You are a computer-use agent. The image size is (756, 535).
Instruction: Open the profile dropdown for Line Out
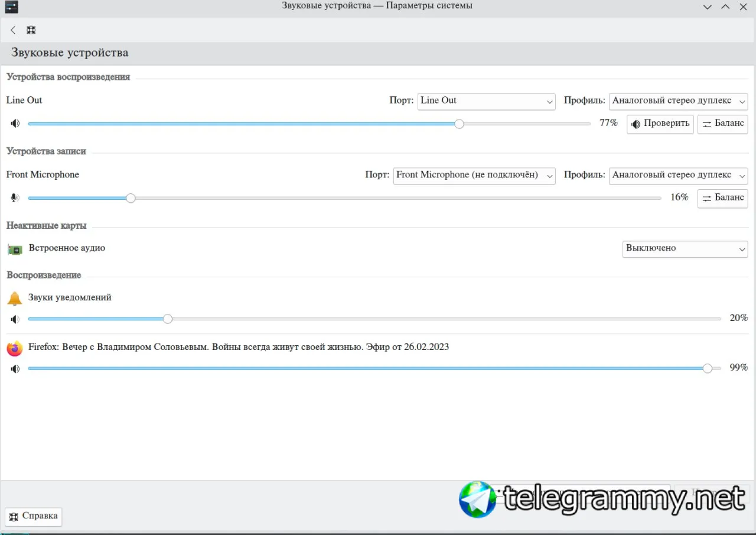pos(679,101)
